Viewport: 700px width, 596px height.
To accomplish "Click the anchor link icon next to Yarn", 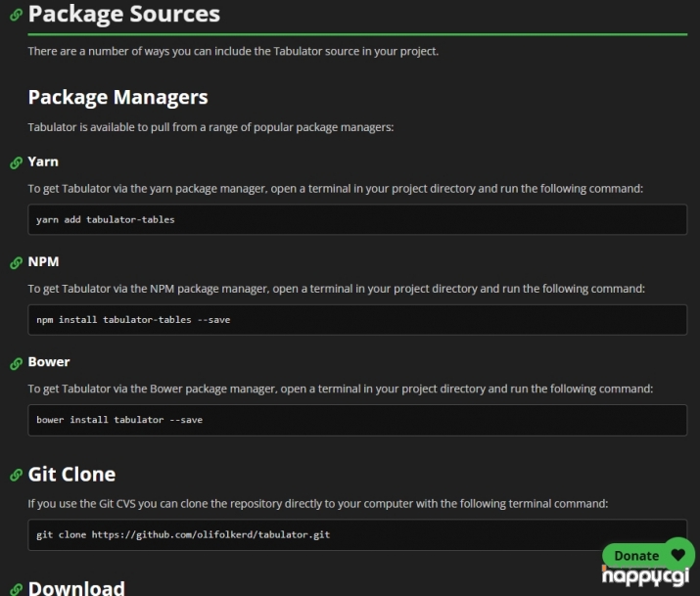I will click(16, 162).
